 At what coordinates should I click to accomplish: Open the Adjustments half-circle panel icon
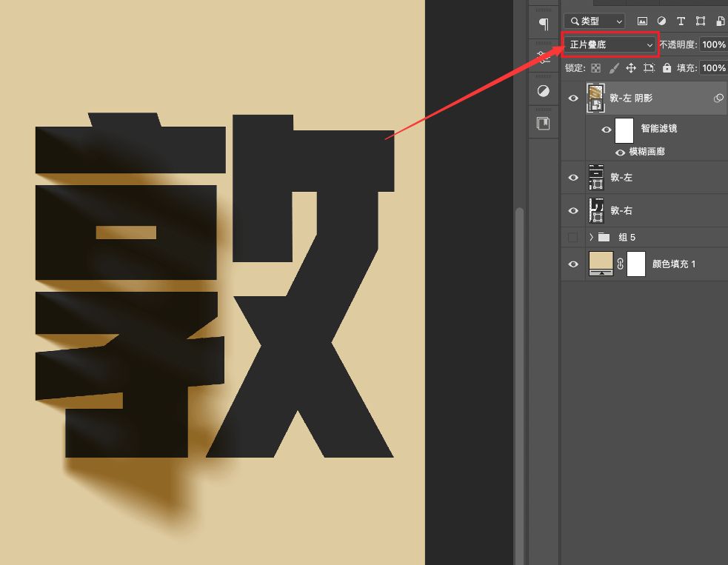point(543,90)
